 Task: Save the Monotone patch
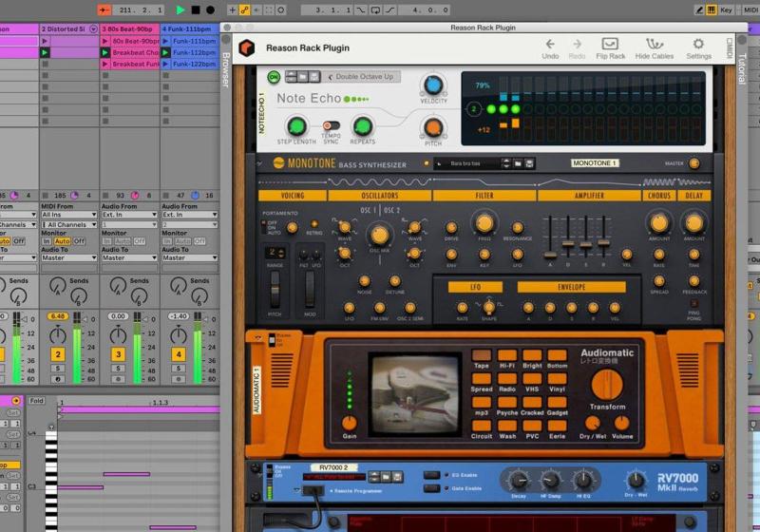[529, 163]
